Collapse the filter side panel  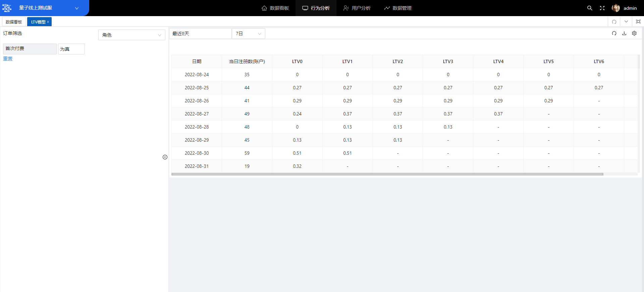[x=165, y=157]
